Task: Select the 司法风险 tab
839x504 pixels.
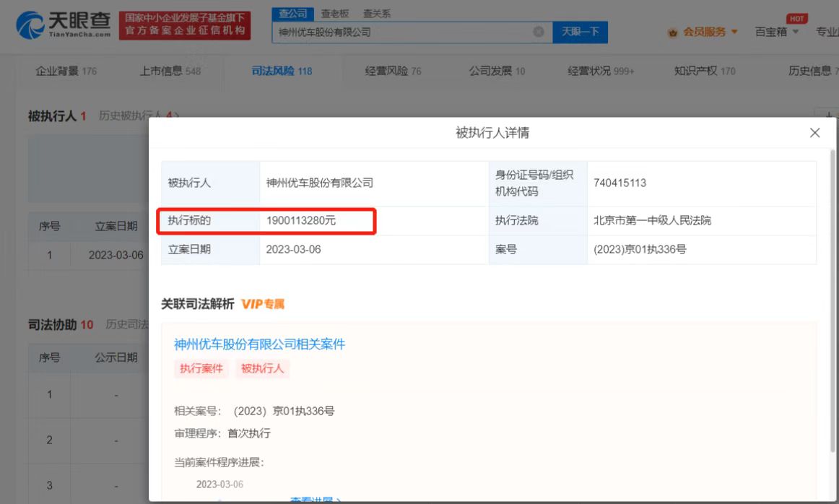Action: 282,71
